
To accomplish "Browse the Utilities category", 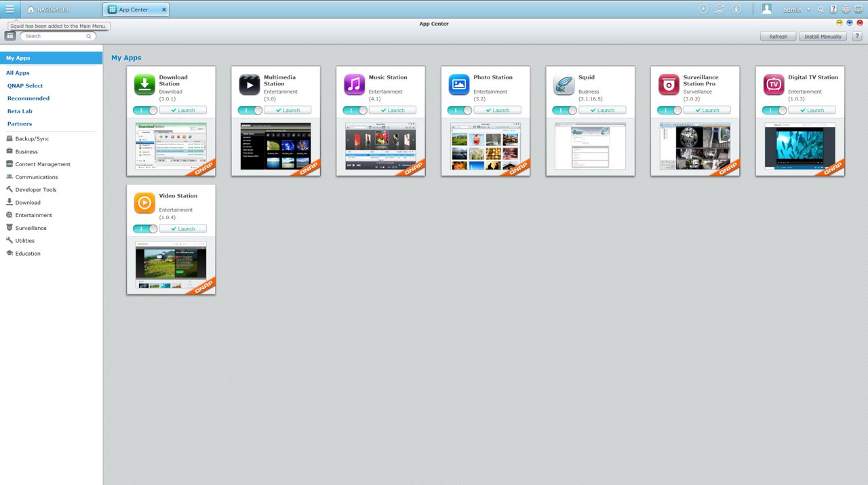I will click(24, 240).
